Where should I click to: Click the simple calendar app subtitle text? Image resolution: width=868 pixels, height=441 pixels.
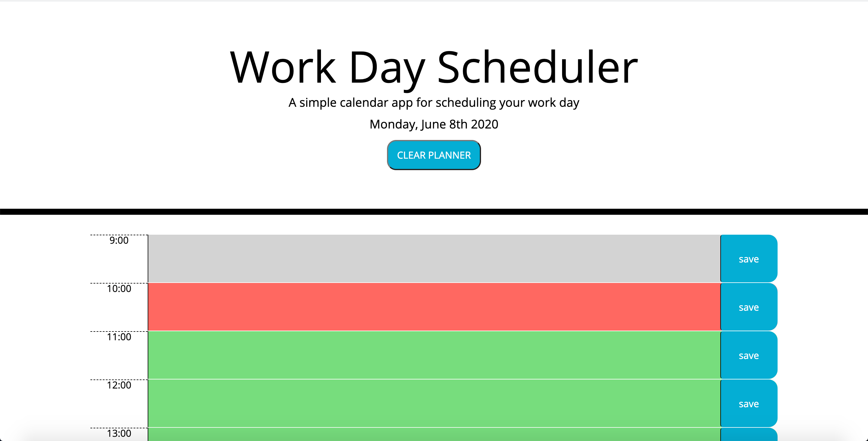click(x=434, y=103)
